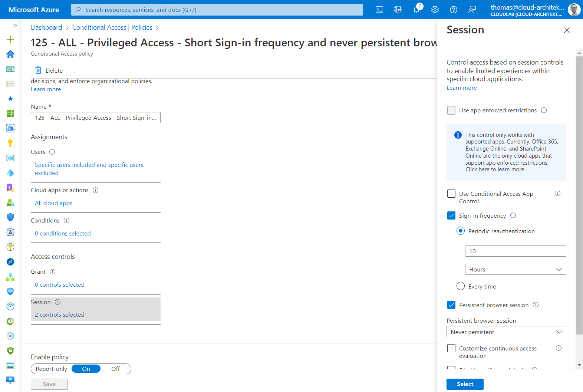Open the Hours unit dropdown
The image size is (583, 392).
coord(515,269)
